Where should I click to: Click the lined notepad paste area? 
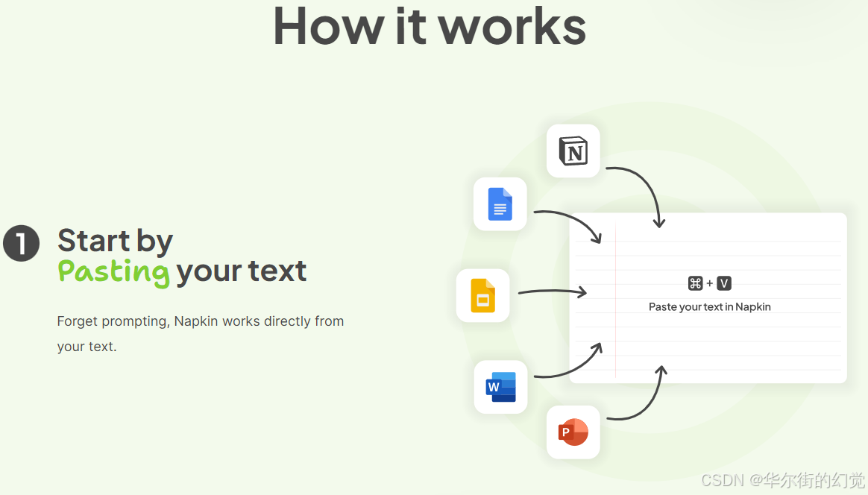coord(708,298)
